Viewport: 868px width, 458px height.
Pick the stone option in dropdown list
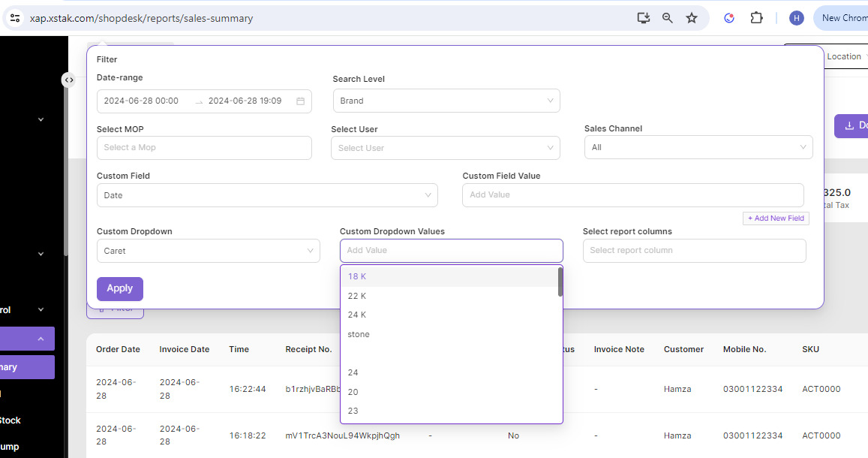(x=359, y=334)
